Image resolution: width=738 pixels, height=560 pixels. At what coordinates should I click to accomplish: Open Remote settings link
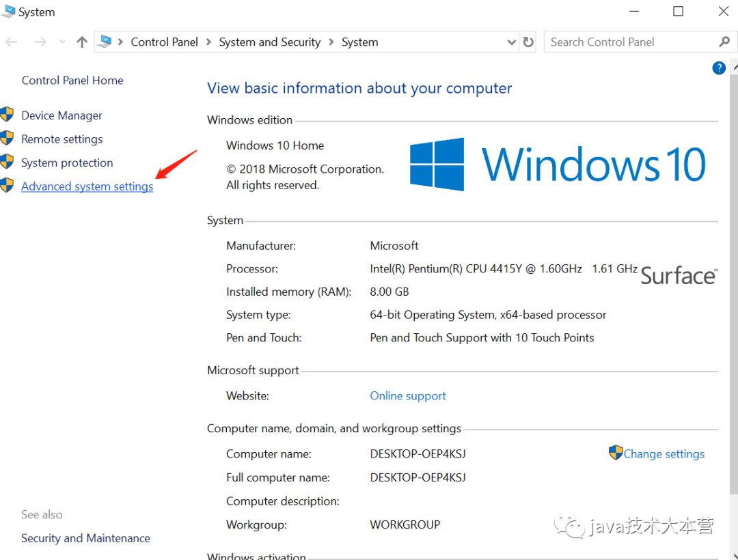coord(61,139)
